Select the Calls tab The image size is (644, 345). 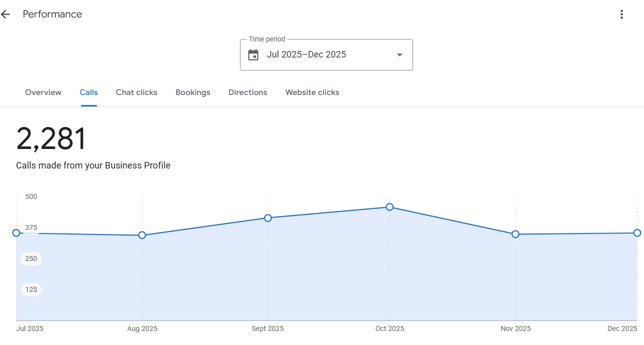88,92
